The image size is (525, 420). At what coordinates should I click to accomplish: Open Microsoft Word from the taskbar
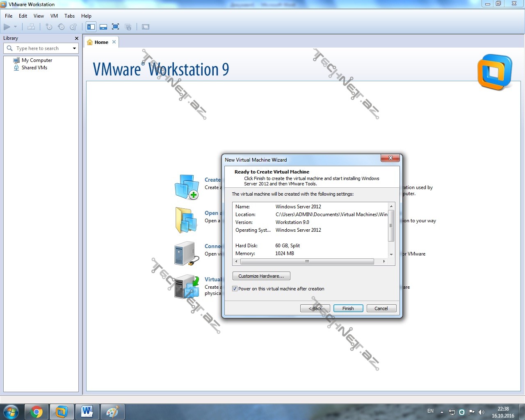(x=87, y=411)
